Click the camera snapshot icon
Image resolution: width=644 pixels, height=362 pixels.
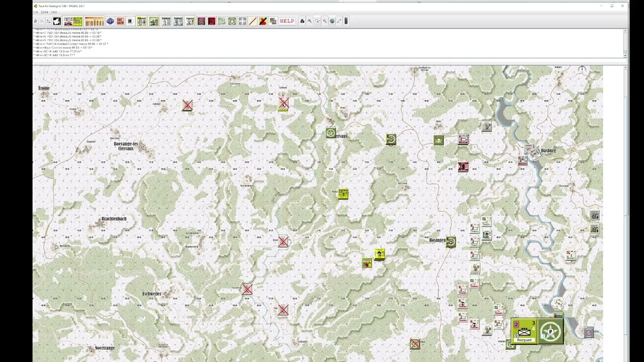pyautogui.click(x=302, y=21)
